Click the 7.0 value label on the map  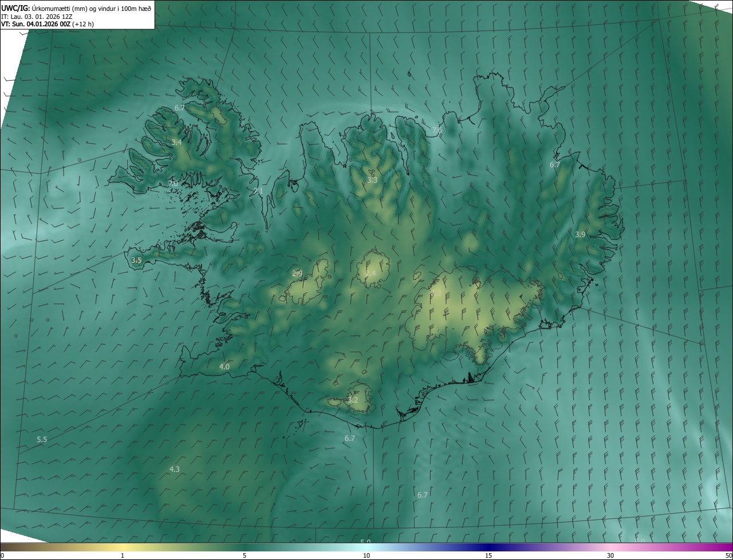pos(173,183)
